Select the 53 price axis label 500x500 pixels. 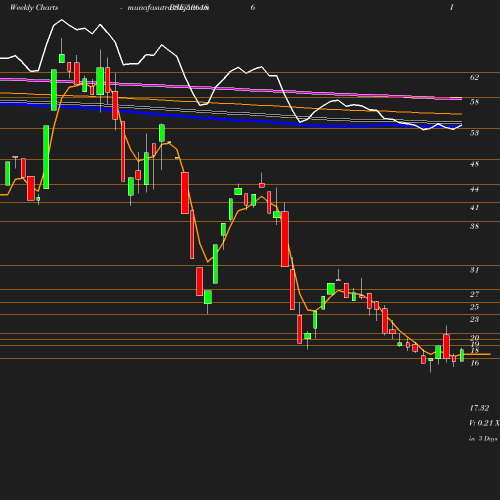click(474, 133)
